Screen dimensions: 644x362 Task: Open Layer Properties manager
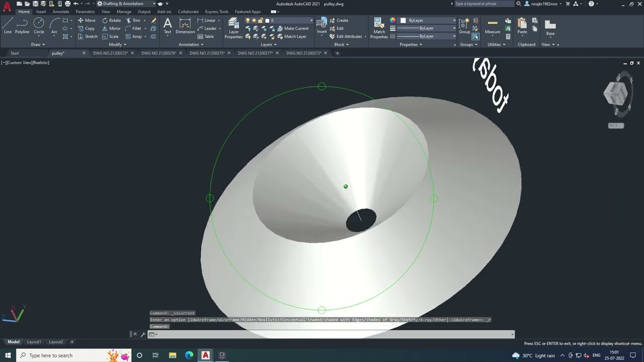[x=233, y=28]
